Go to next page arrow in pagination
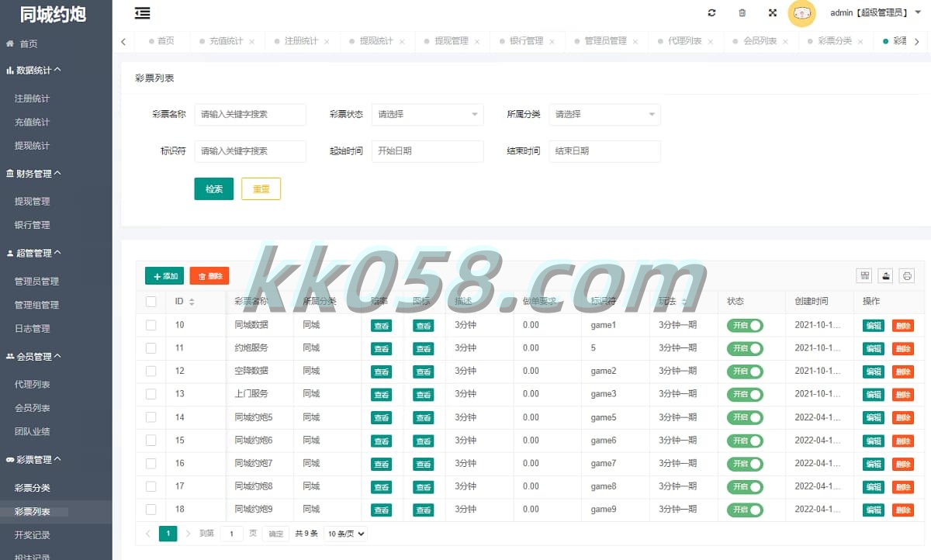This screenshot has width=931, height=560. coord(188,534)
